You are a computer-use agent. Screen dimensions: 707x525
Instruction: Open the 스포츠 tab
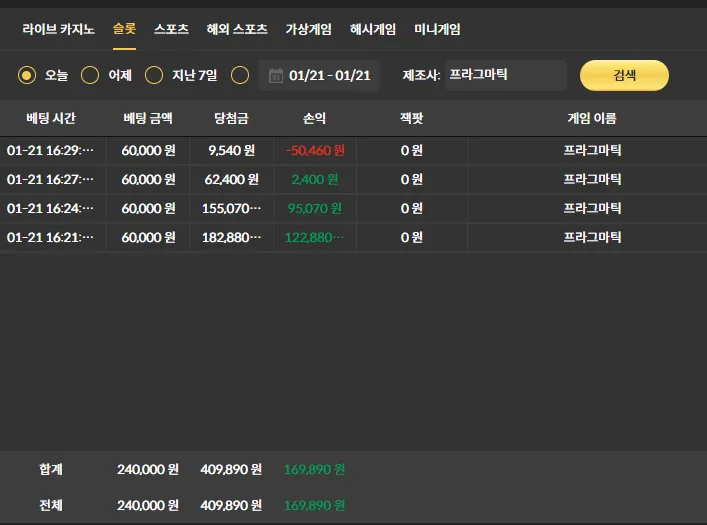(x=171, y=29)
